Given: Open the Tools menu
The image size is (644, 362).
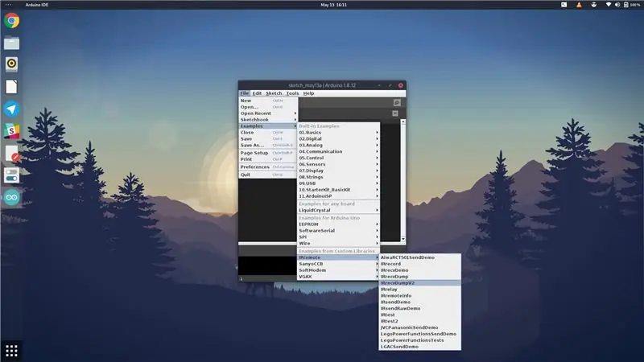Looking at the screenshot, I should 292,93.
